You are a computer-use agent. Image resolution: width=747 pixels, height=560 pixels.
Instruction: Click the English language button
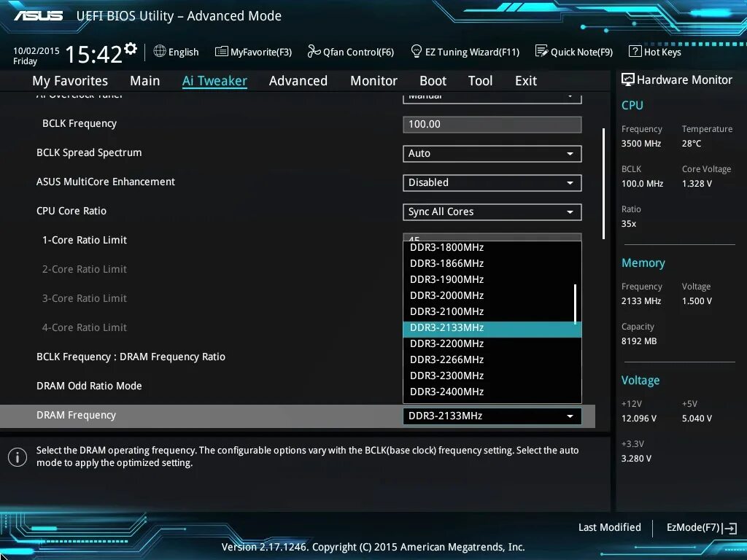[176, 52]
